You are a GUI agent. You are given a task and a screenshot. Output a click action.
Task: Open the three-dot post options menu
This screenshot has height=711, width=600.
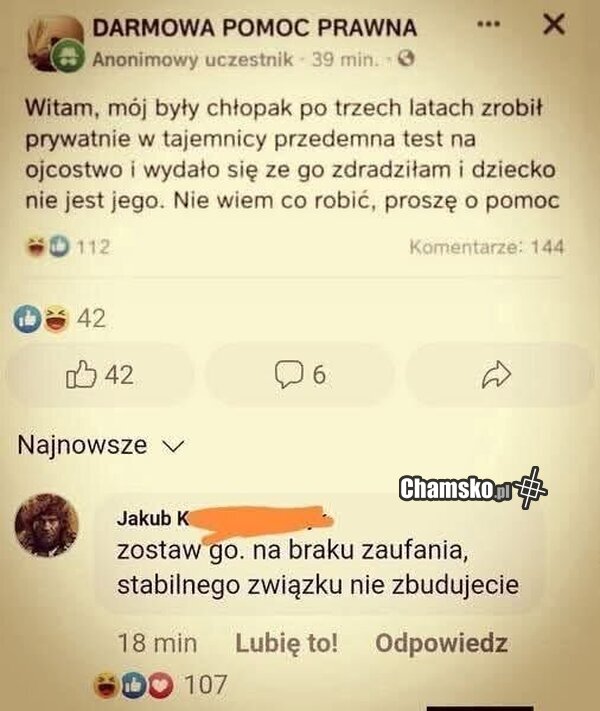coord(489,24)
